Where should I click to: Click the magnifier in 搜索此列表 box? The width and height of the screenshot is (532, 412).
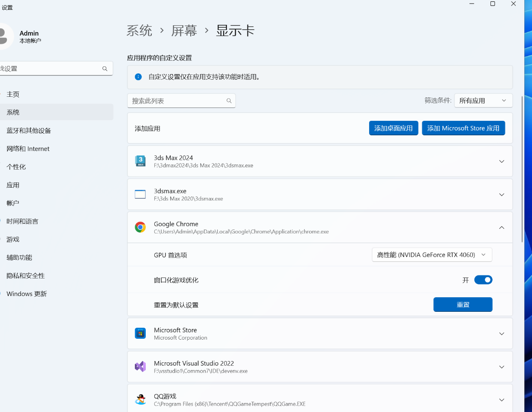(x=229, y=101)
